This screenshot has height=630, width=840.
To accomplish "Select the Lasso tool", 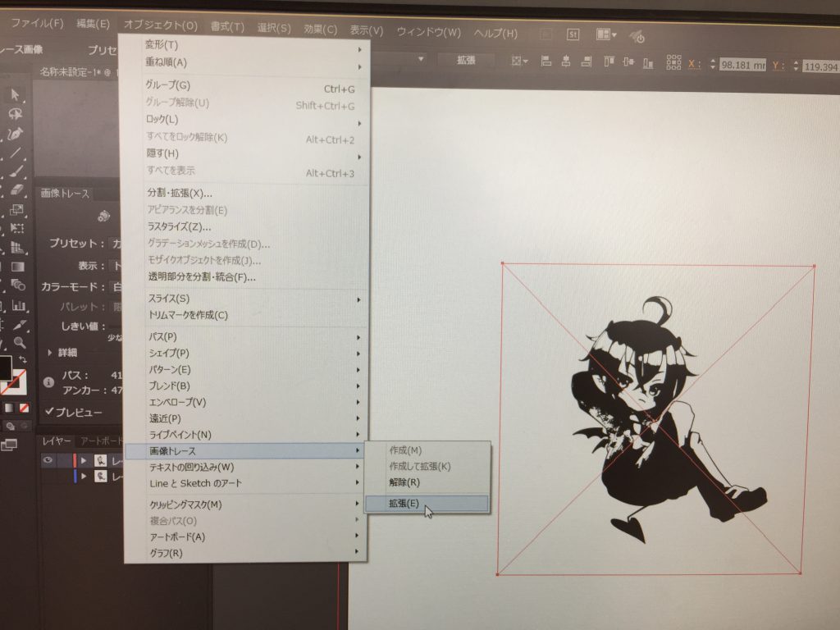I will pos(15,114).
